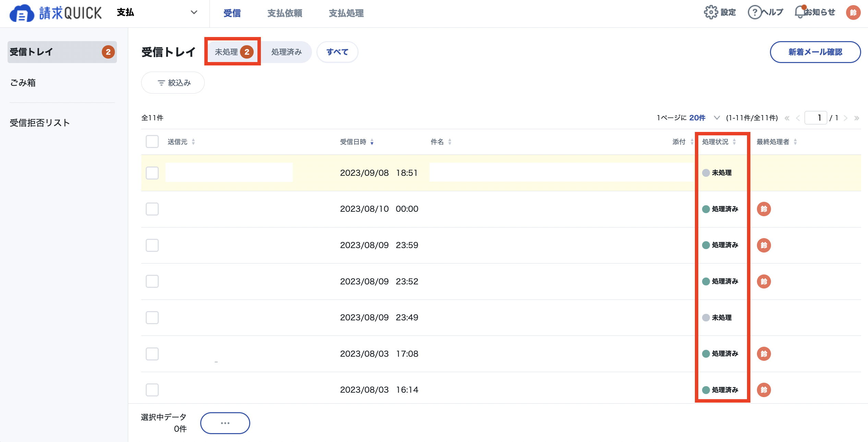Go to the last page arrow

(857, 118)
